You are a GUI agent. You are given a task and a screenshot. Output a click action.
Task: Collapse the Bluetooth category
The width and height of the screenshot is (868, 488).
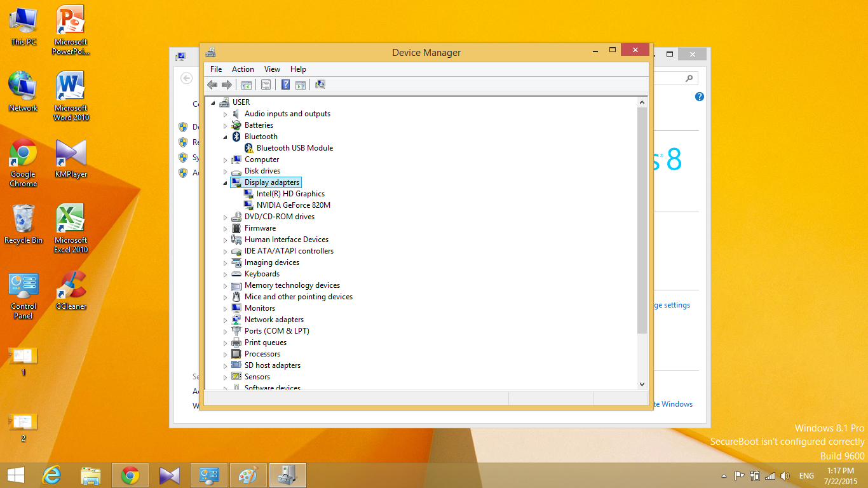pyautogui.click(x=225, y=137)
